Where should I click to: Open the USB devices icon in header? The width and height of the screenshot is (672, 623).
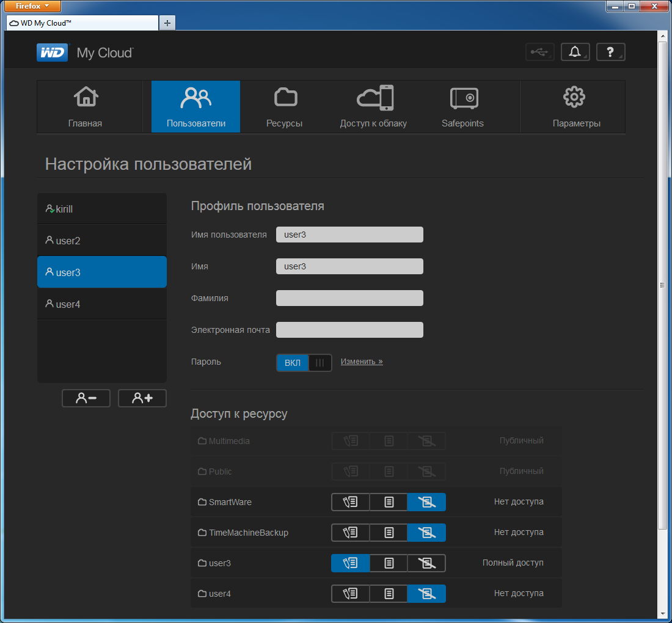click(x=540, y=53)
